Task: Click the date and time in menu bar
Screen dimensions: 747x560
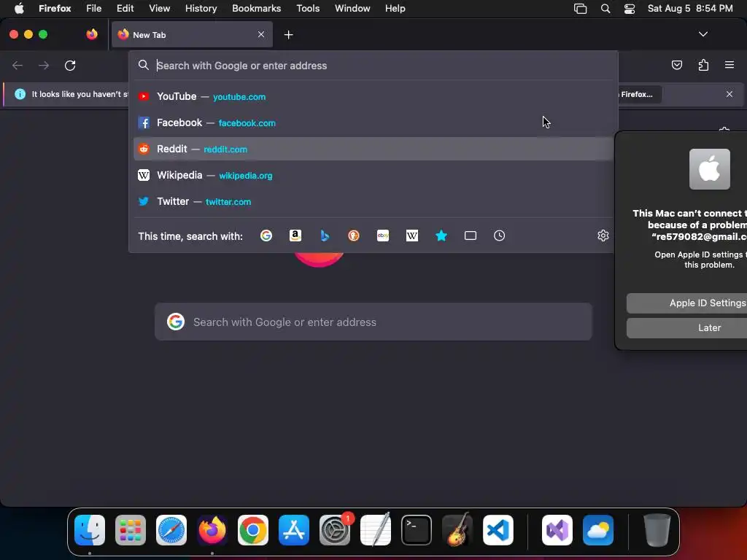Action: (690, 9)
